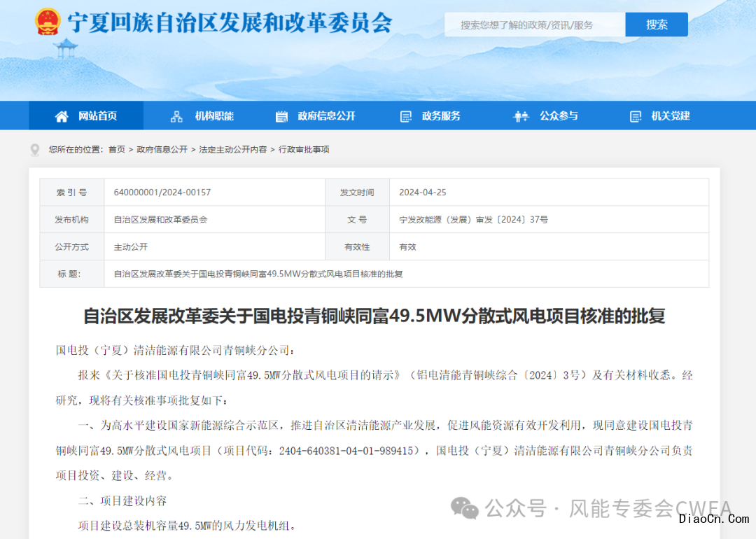The width and height of the screenshot is (756, 539).
Task: Select disclosure method value 主动公开
Action: tap(131, 247)
